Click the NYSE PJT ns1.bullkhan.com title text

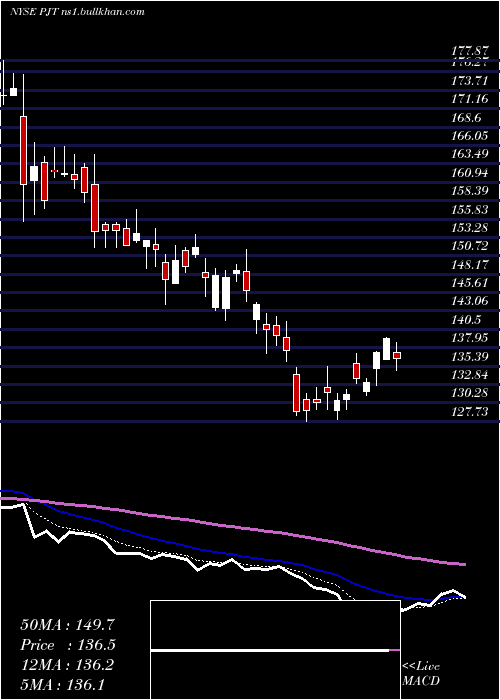click(x=78, y=12)
